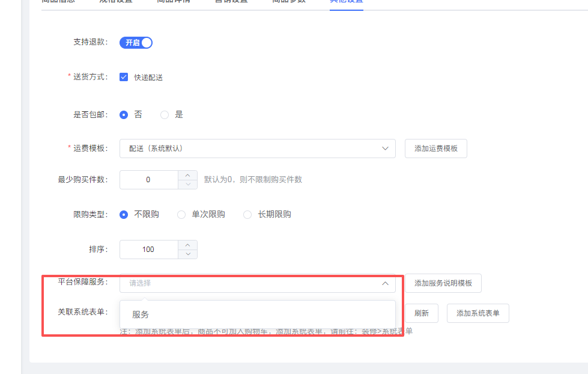Select 否 for 是否包邮

tap(124, 114)
